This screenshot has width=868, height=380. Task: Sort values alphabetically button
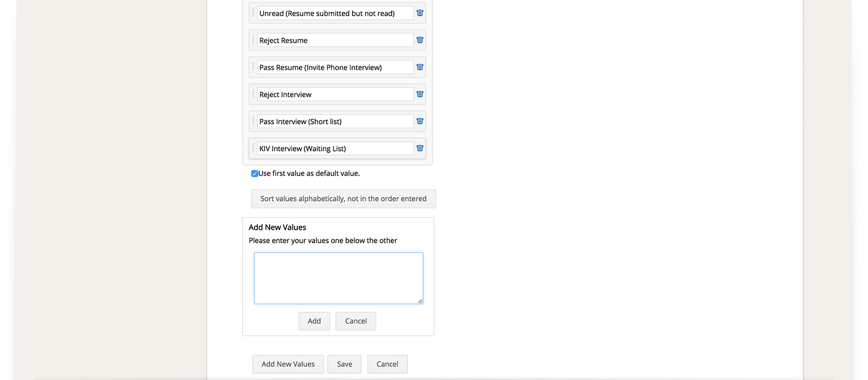[343, 199]
